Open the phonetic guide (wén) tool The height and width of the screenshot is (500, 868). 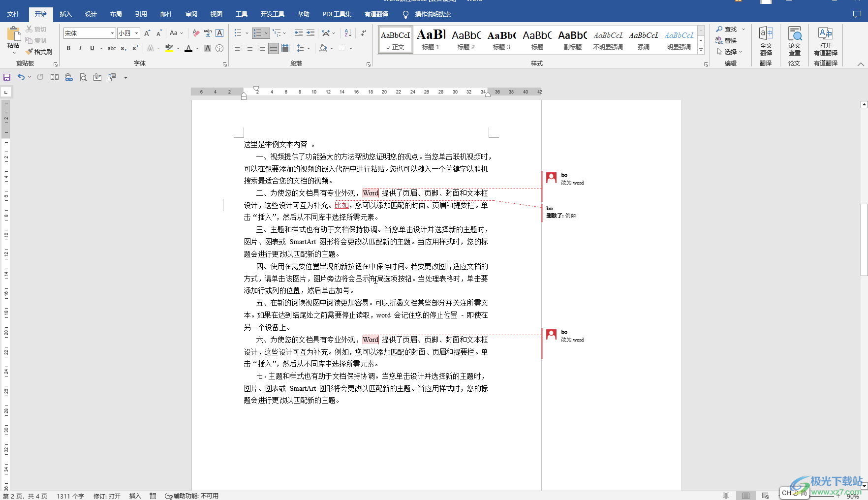pos(208,33)
